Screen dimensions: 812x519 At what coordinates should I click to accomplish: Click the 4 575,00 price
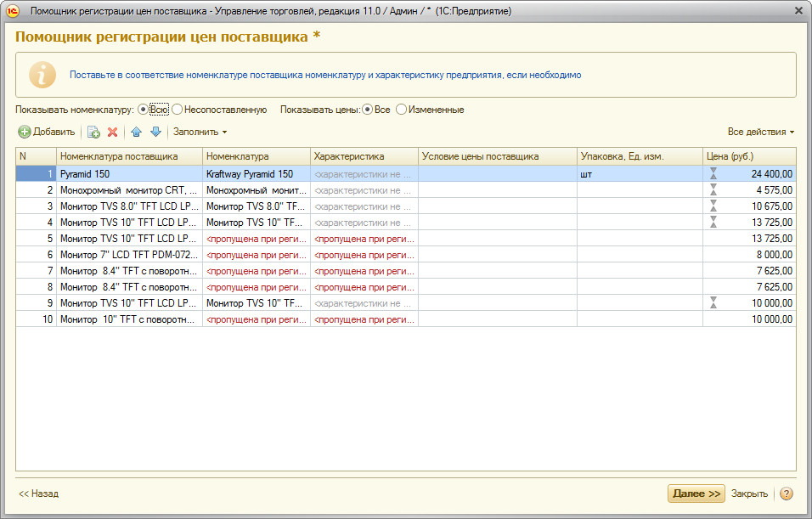click(x=774, y=190)
